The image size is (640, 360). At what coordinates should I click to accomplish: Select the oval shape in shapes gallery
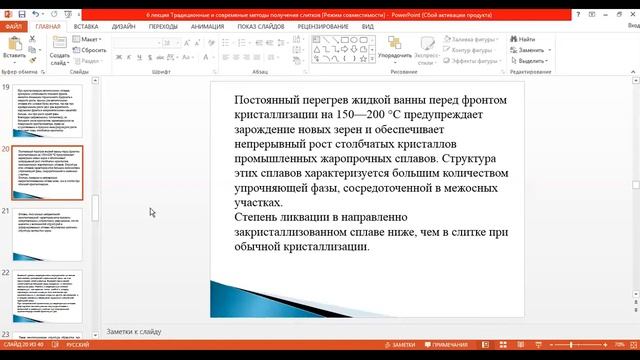[x=353, y=40]
